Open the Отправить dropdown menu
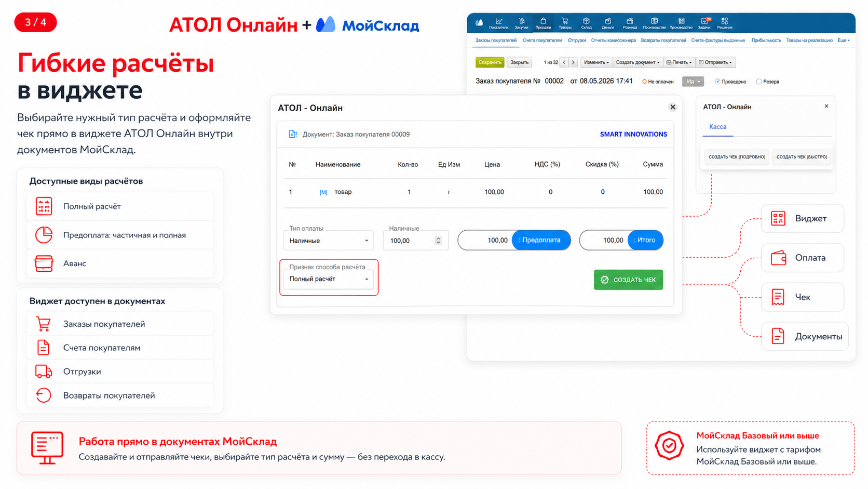The height and width of the screenshot is (489, 868). (715, 62)
